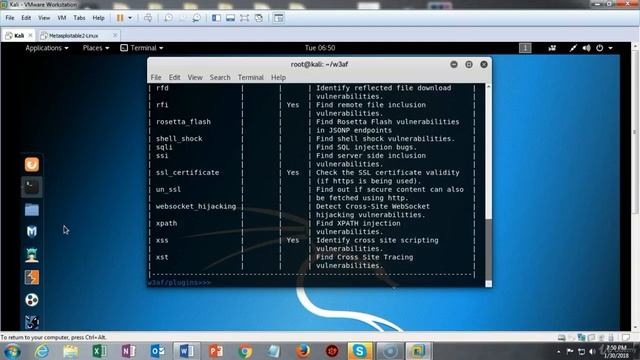This screenshot has height=360, width=640.
Task: Click the shell_shock plugin name
Action: pyautogui.click(x=179, y=139)
